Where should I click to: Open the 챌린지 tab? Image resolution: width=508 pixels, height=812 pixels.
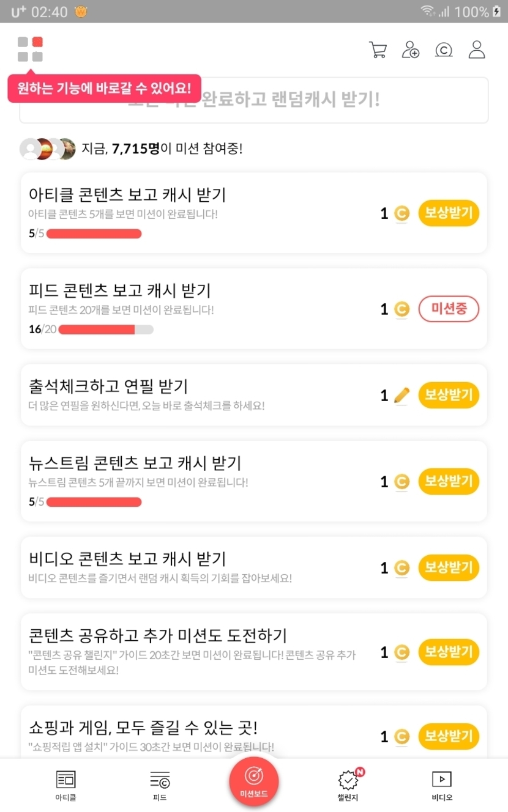point(348,785)
